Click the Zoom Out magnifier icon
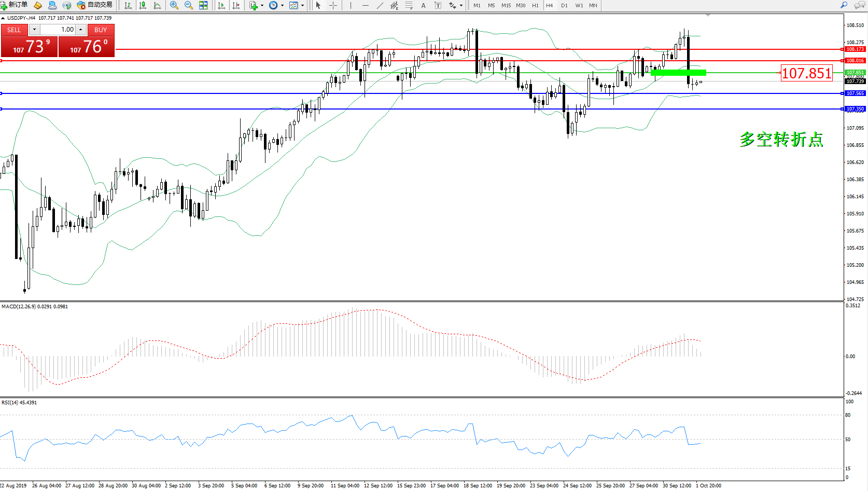The width and height of the screenshot is (868, 491). [x=189, y=5]
